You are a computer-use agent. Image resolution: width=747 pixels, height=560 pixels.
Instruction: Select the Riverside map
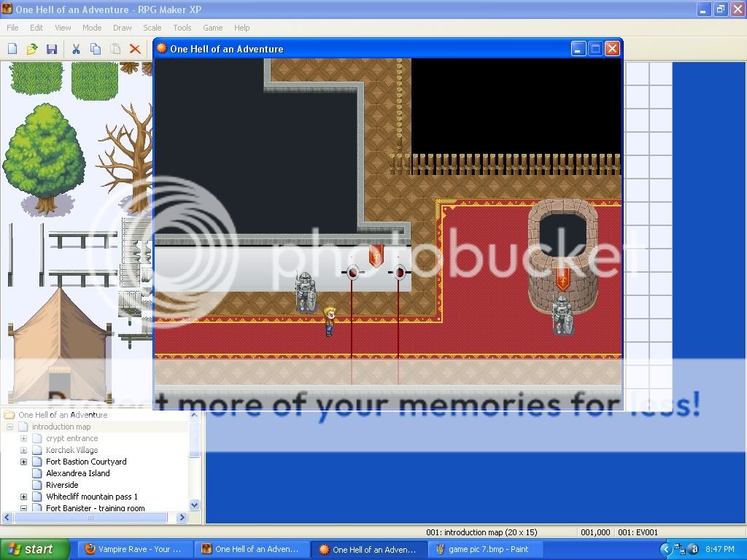[x=62, y=485]
